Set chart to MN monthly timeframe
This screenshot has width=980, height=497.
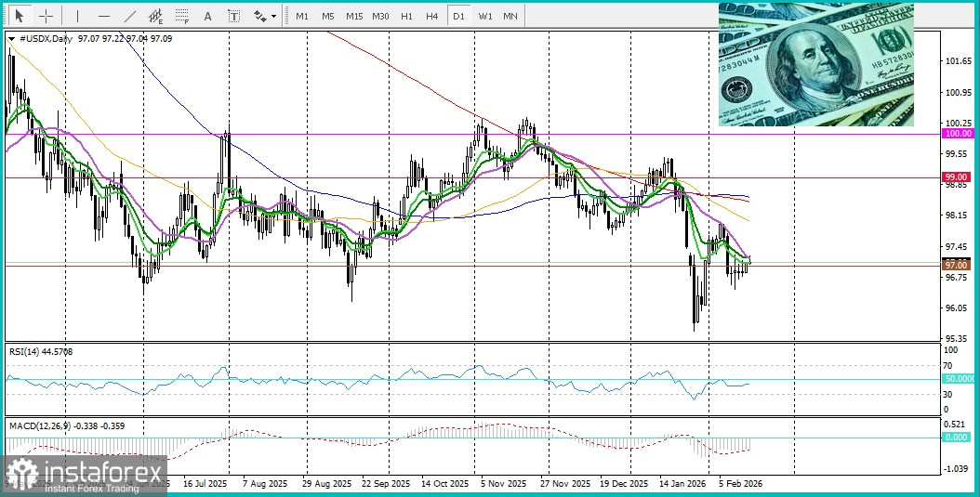(510, 16)
